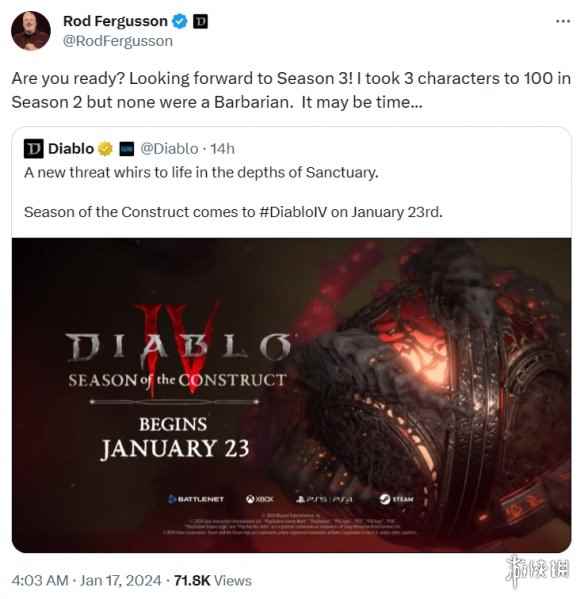
Task: Open the three-dot more options menu
Action: tap(563, 21)
